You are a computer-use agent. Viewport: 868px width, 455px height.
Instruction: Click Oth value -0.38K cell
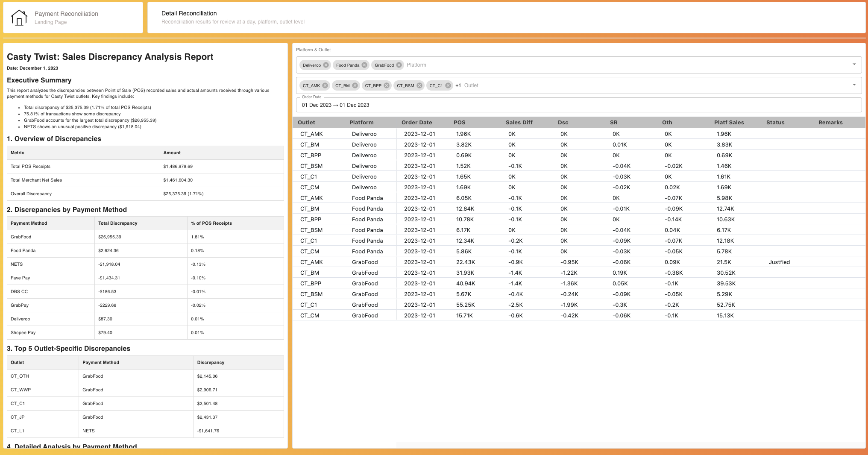pos(674,273)
